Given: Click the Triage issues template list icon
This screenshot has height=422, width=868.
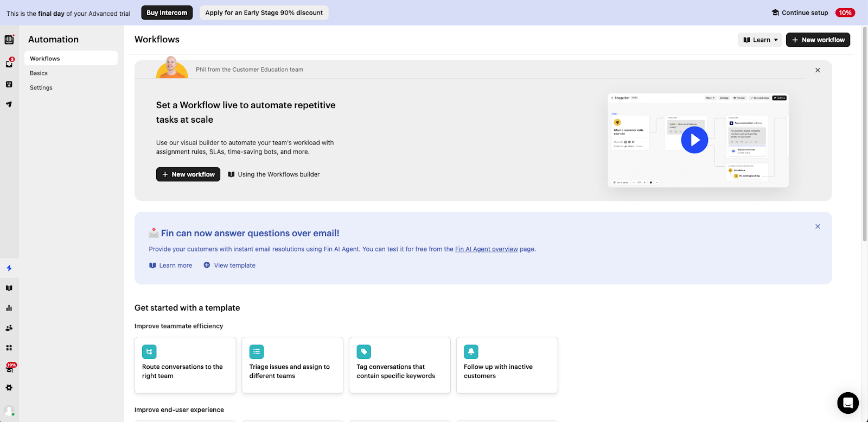Looking at the screenshot, I should [257, 352].
